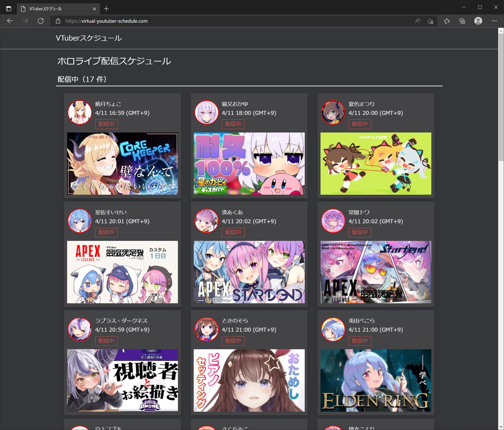Open the ELDEN RING stream thumbnail
The image size is (504, 430).
tap(376, 380)
